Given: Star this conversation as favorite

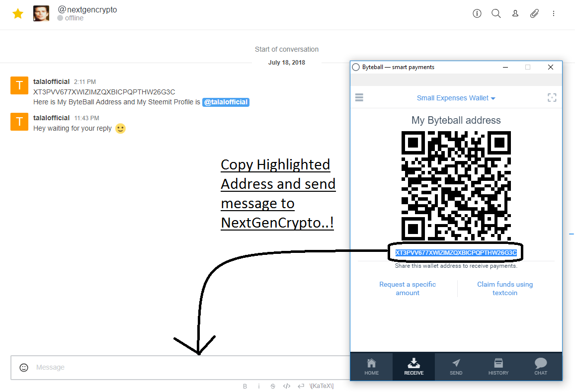Looking at the screenshot, I should click(x=18, y=13).
